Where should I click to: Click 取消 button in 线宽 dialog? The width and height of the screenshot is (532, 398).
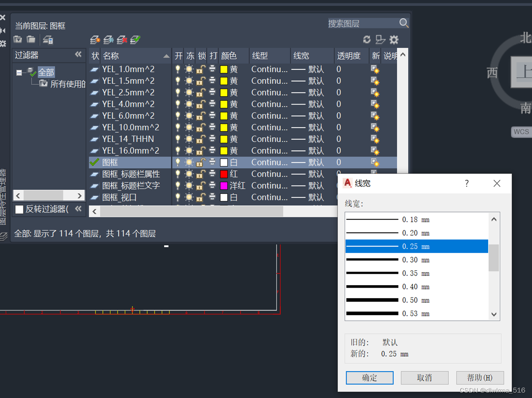[x=425, y=378]
